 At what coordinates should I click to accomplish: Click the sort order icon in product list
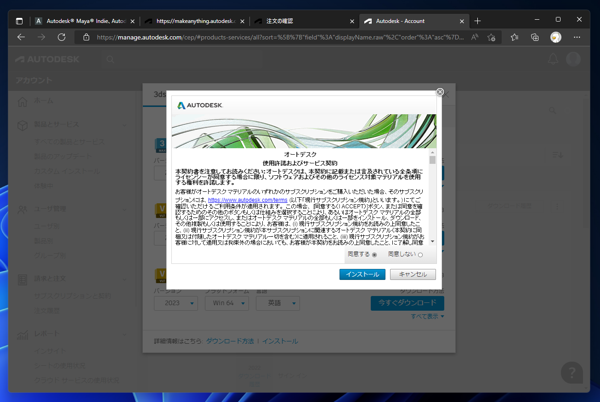coord(557,155)
